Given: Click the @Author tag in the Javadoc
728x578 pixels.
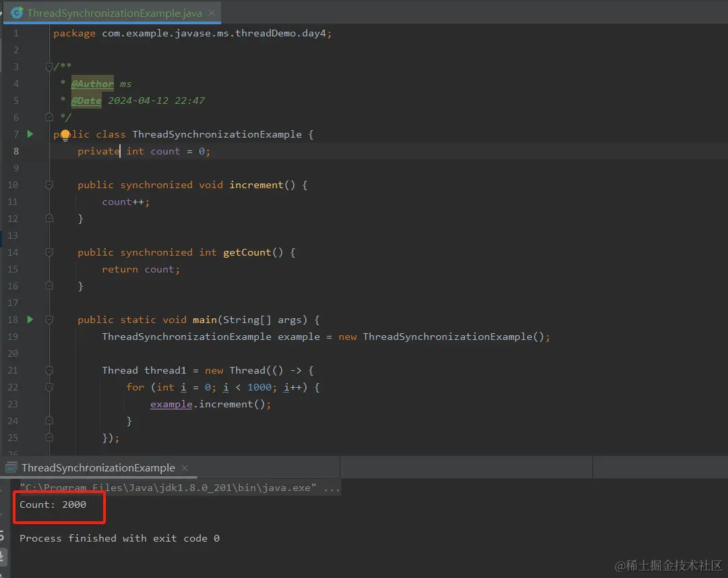Looking at the screenshot, I should pyautogui.click(x=92, y=84).
